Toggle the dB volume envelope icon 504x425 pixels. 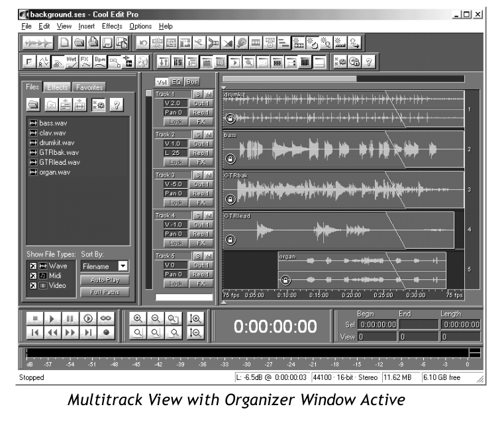pyautogui.click(x=57, y=62)
